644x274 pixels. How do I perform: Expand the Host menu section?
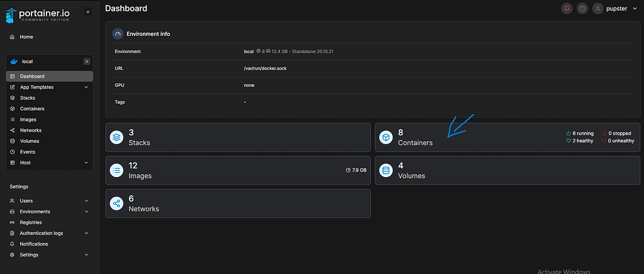tap(86, 163)
